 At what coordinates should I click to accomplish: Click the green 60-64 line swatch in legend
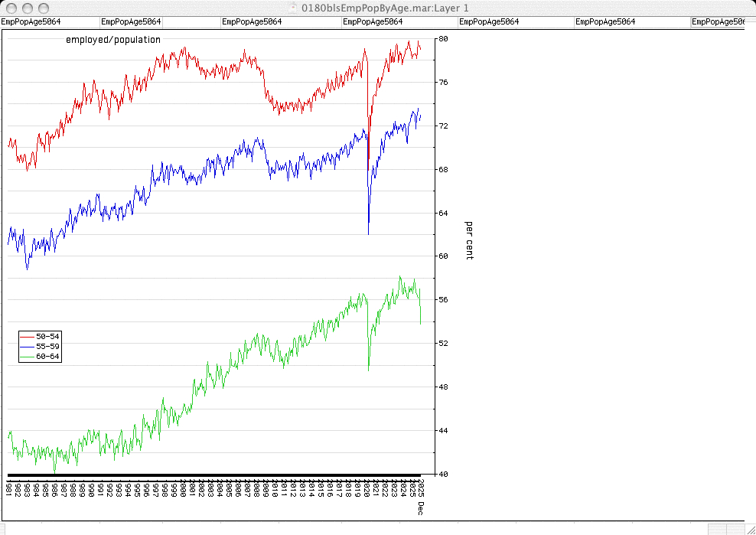[28, 357]
